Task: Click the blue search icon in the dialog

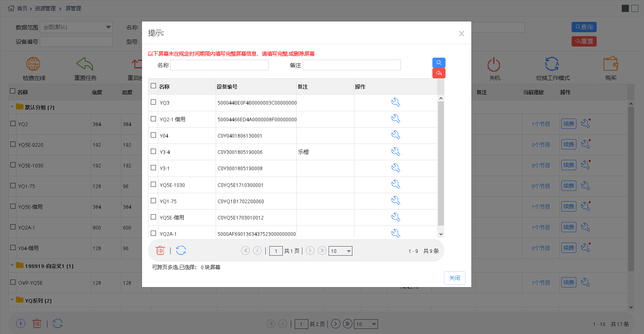Action: point(439,62)
